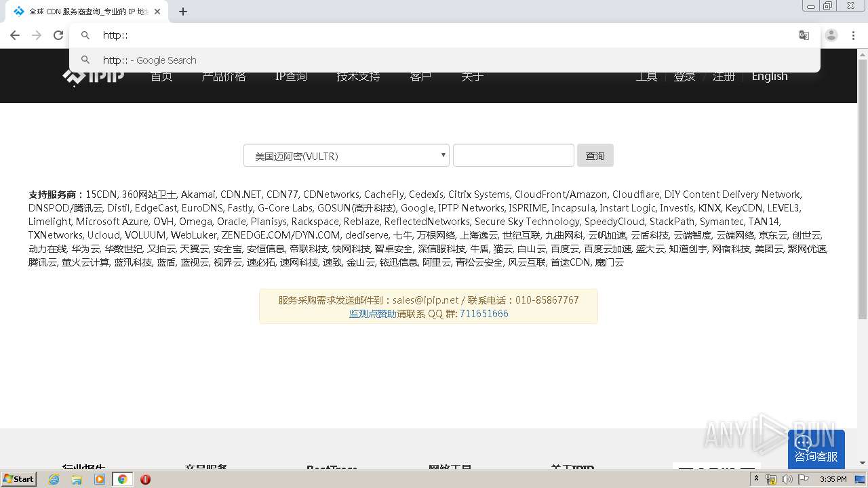Select the 'http:: - Google Search' suggestion

[445, 60]
